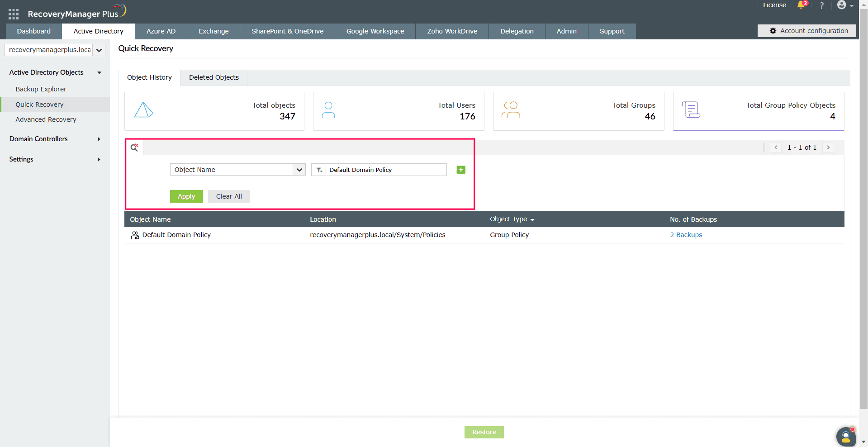This screenshot has width=868, height=447.
Task: Open Backup Explorer in sidebar
Action: coord(41,89)
